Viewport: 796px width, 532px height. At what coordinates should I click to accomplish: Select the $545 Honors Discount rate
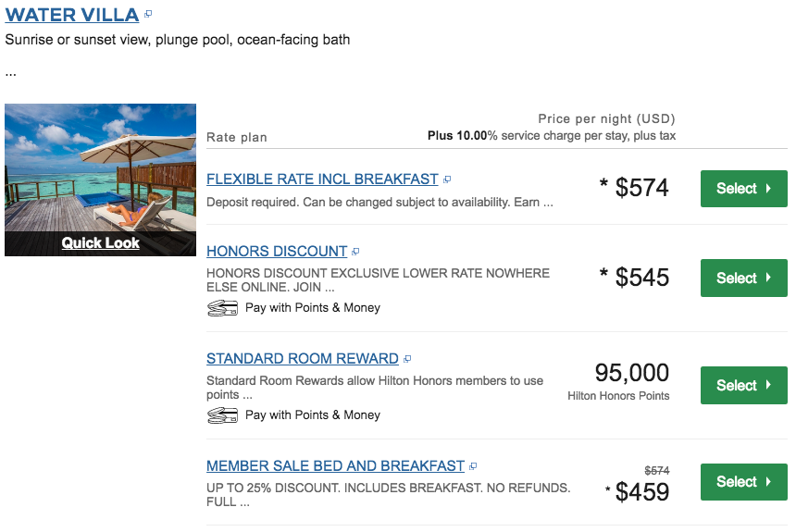[x=743, y=278]
